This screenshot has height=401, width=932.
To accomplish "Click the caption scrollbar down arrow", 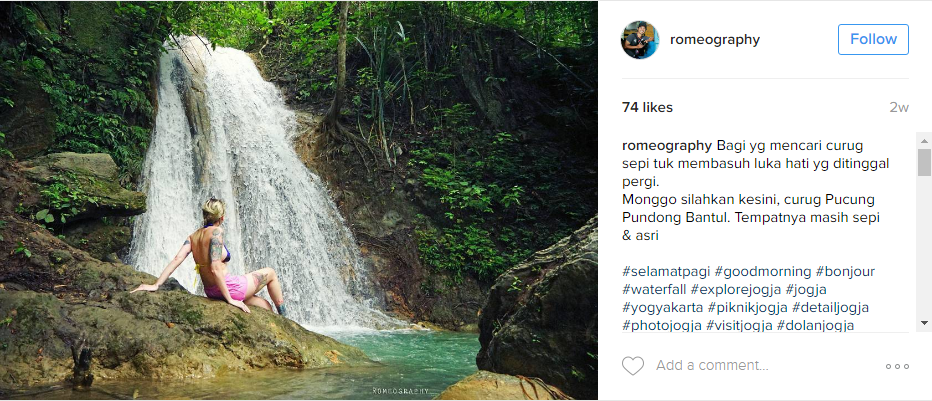I will click(x=924, y=322).
